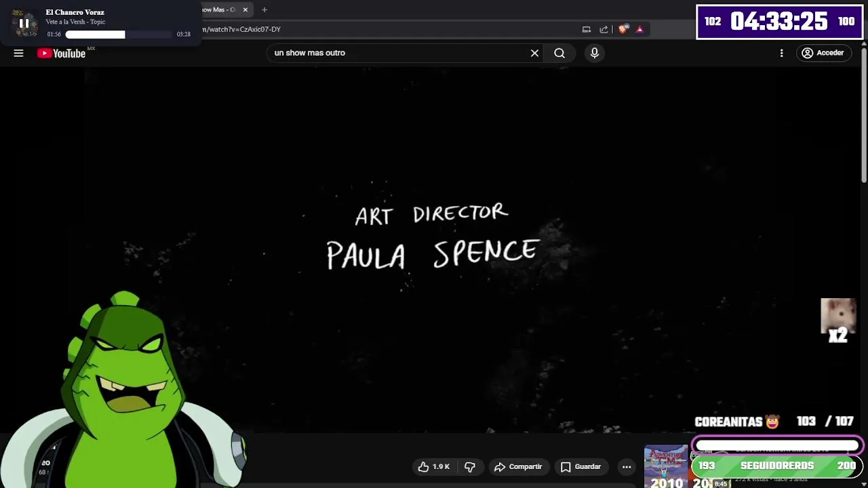The image size is (868, 488).
Task: Click the music player album art
Action: pyautogui.click(x=24, y=23)
